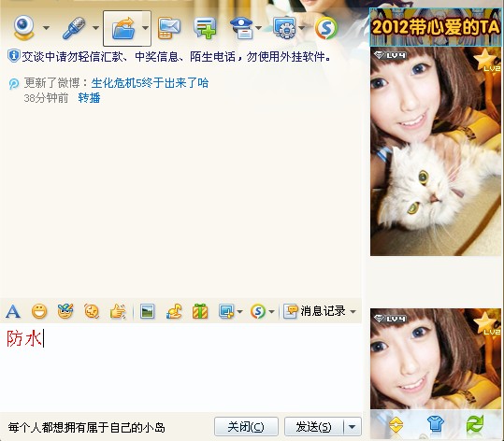Open magic emoticons icon
The width and height of the screenshot is (504, 441).
coord(65,310)
